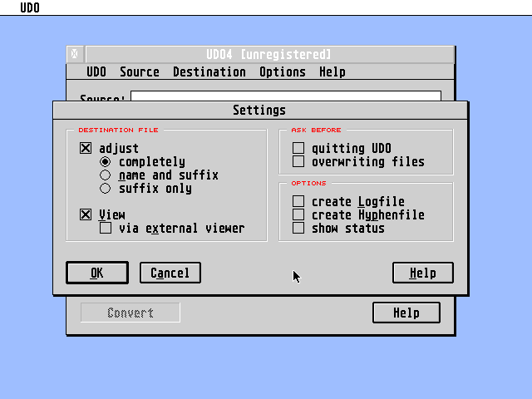532x399 pixels.
Task: Open Help in Settings dialog
Action: click(x=423, y=273)
